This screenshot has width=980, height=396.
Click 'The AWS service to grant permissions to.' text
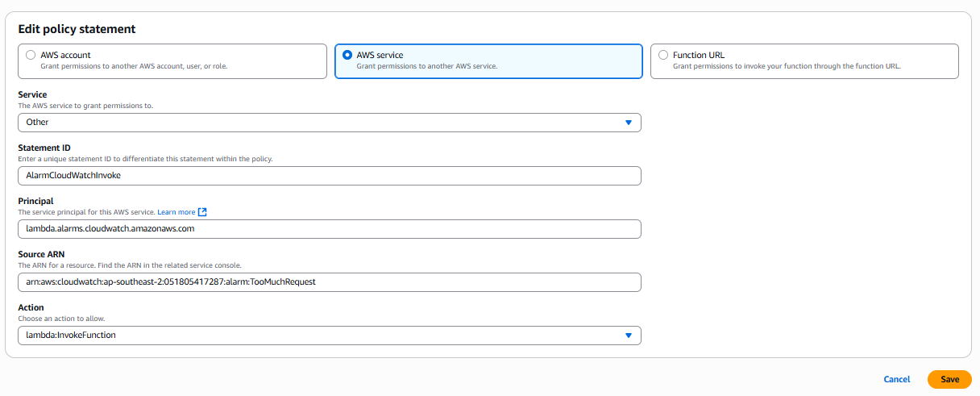pyautogui.click(x=85, y=106)
